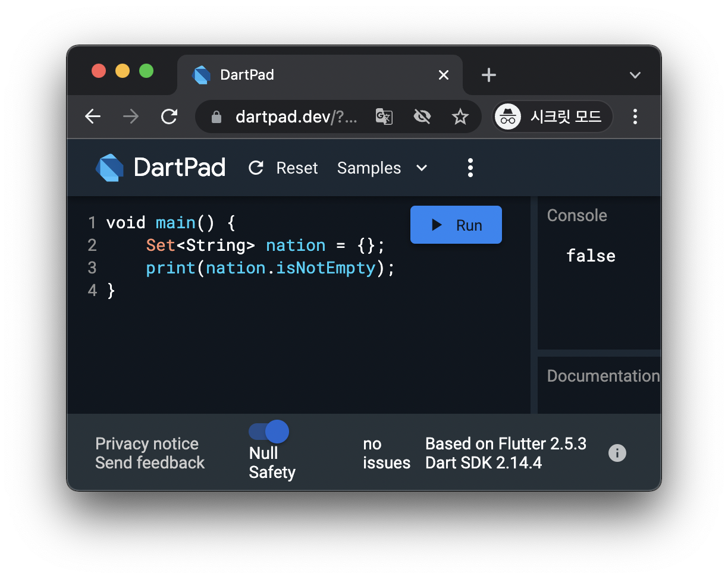Run the Dart code

456,225
